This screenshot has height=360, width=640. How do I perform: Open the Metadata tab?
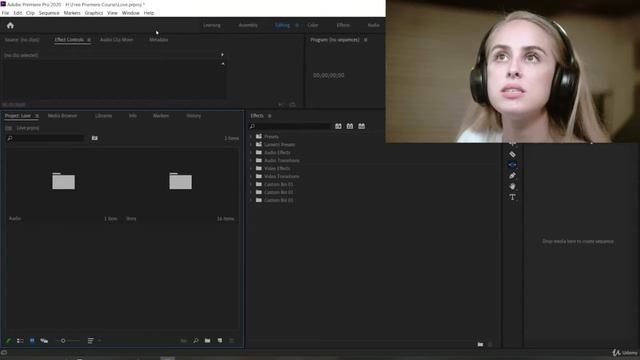point(159,40)
